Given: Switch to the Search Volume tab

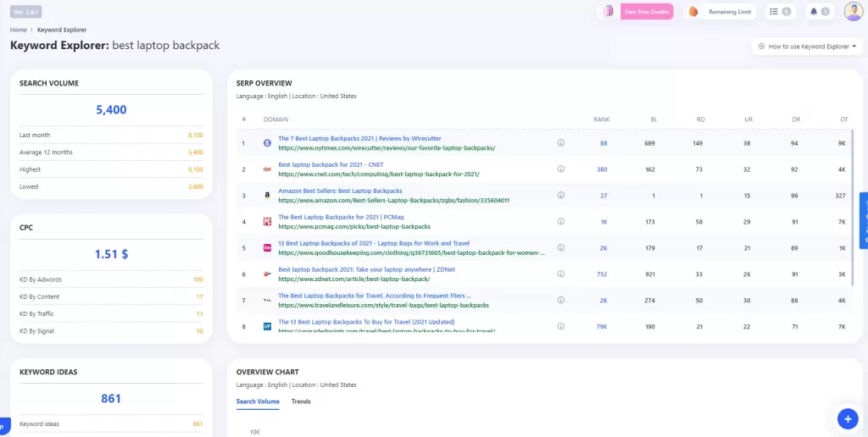Looking at the screenshot, I should pyautogui.click(x=258, y=401).
